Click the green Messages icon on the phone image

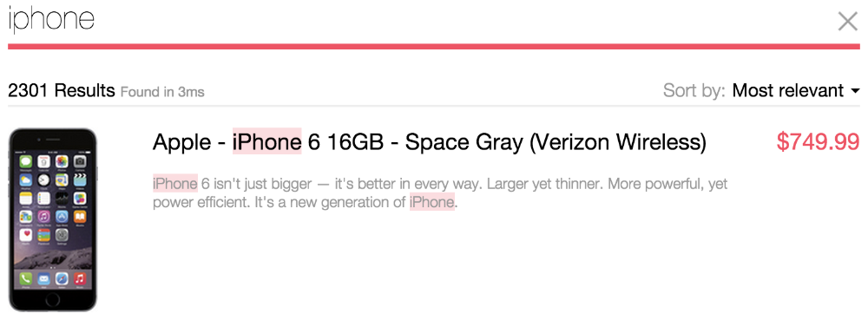(x=25, y=161)
